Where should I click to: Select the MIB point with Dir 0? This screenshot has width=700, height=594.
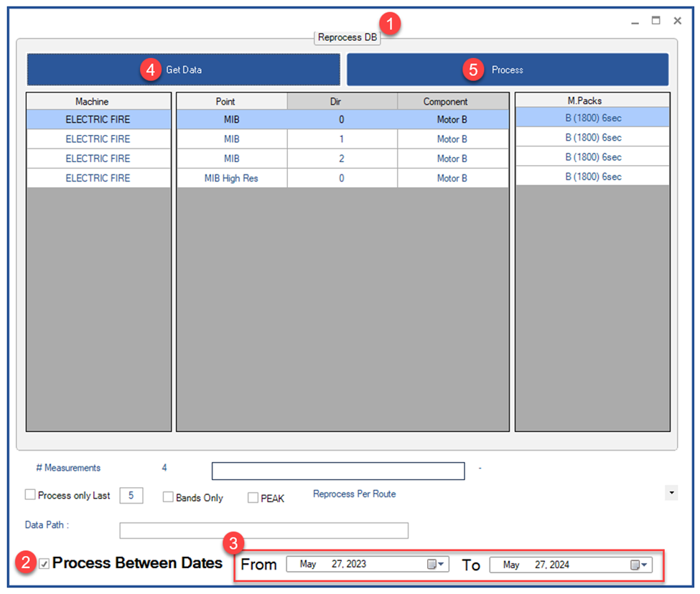pos(232,120)
